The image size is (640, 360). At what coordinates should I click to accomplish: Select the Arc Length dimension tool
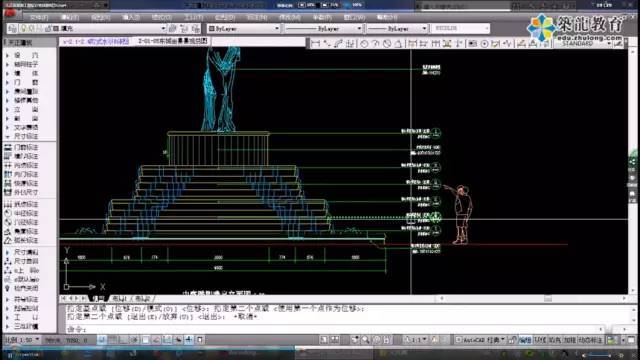click(x=338, y=43)
